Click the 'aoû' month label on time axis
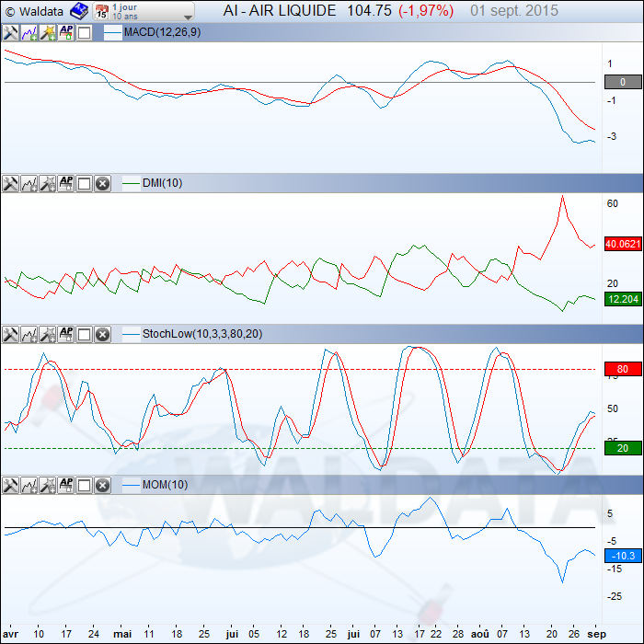 479,634
